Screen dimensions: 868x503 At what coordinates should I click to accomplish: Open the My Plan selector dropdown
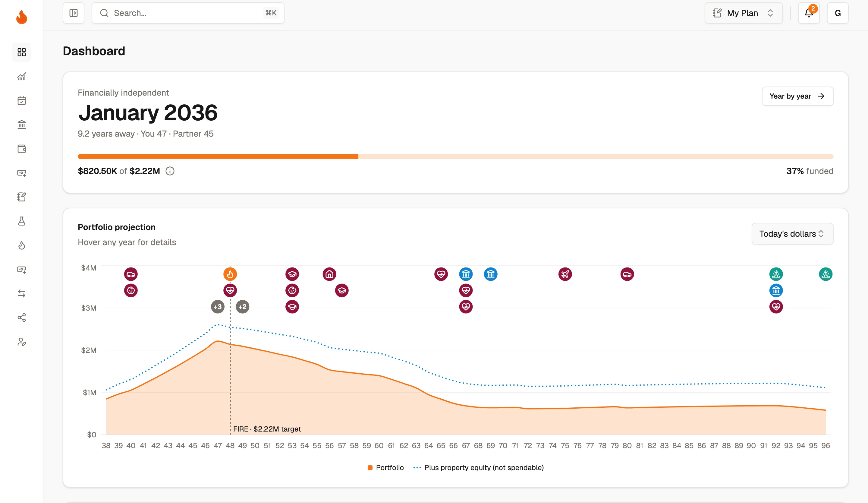pyautogui.click(x=744, y=13)
